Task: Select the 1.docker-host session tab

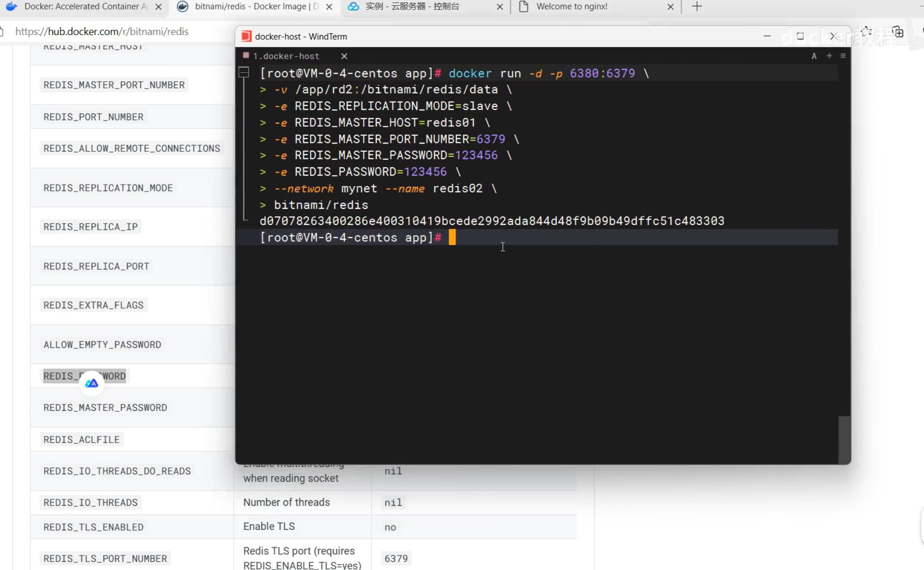Action: pos(286,56)
